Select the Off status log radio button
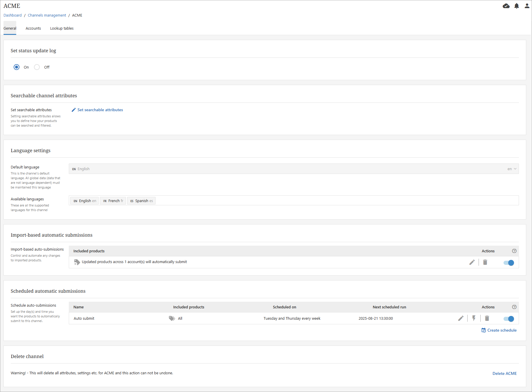 tap(37, 67)
